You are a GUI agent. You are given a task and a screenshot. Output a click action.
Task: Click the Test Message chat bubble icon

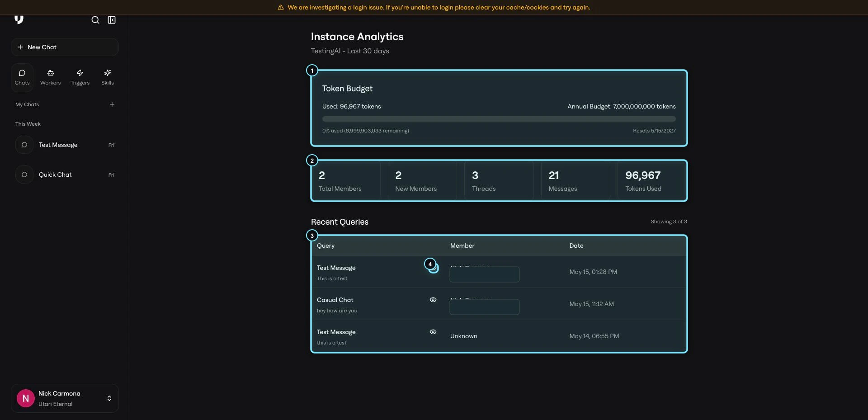point(24,145)
